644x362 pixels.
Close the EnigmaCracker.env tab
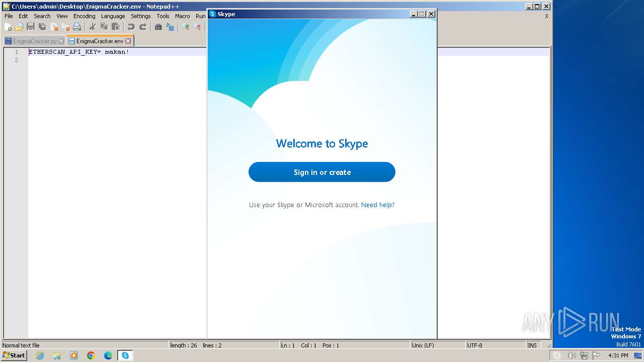click(128, 41)
